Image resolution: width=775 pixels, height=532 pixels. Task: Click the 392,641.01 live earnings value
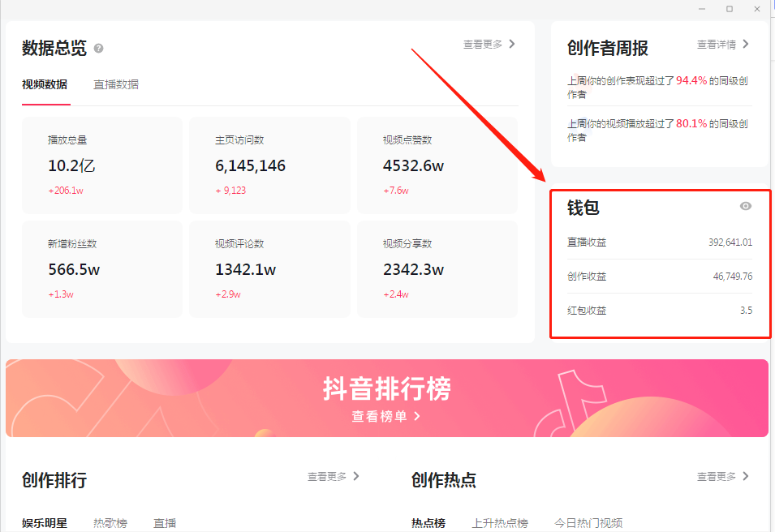tap(730, 242)
